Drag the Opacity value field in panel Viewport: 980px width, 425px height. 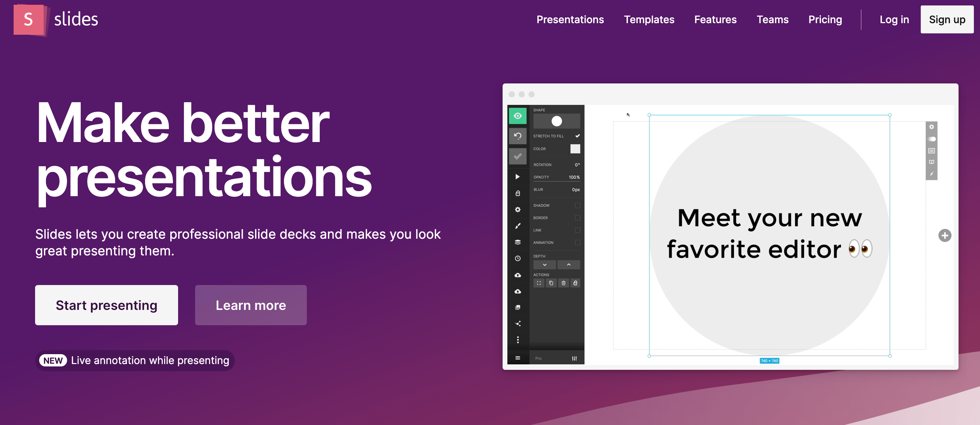coord(573,177)
